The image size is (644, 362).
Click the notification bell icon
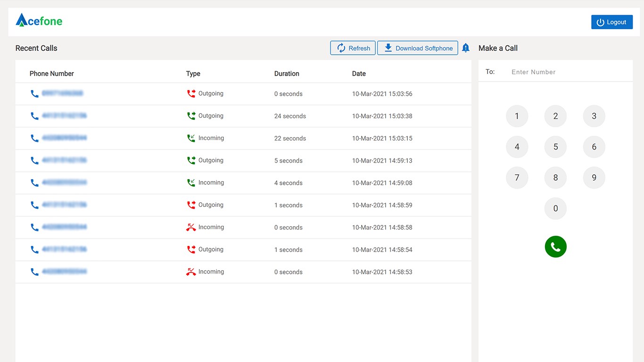466,48
